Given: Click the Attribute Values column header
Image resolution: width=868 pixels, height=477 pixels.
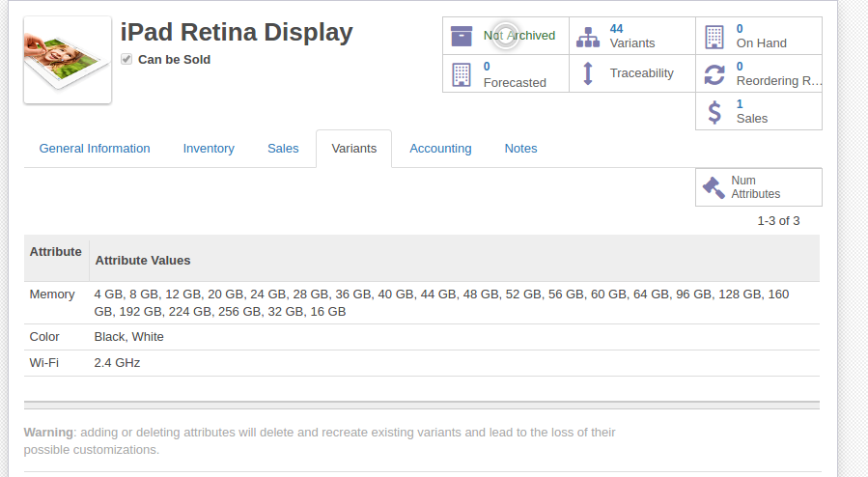Looking at the screenshot, I should pos(143,260).
